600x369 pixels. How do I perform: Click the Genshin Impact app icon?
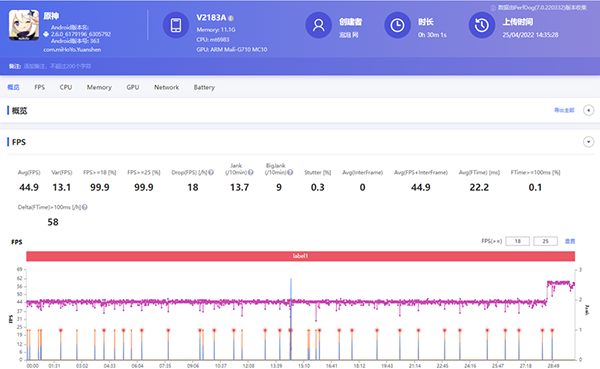24,25
